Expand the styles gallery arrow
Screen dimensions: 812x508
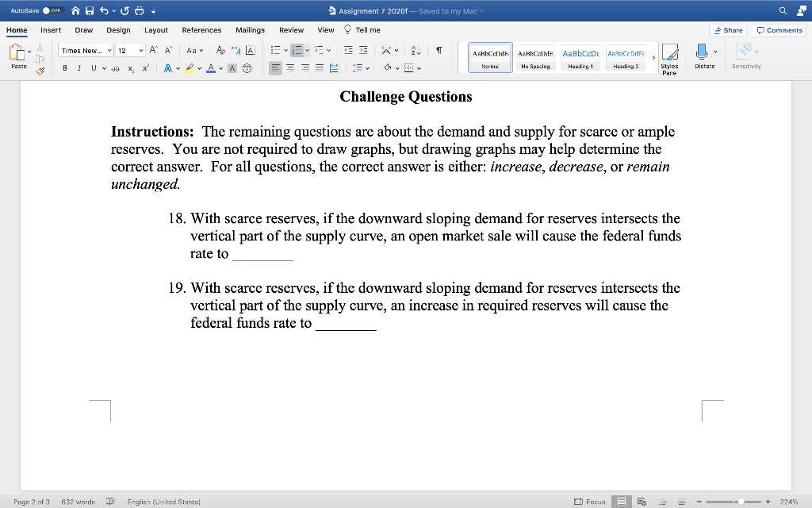(x=653, y=57)
